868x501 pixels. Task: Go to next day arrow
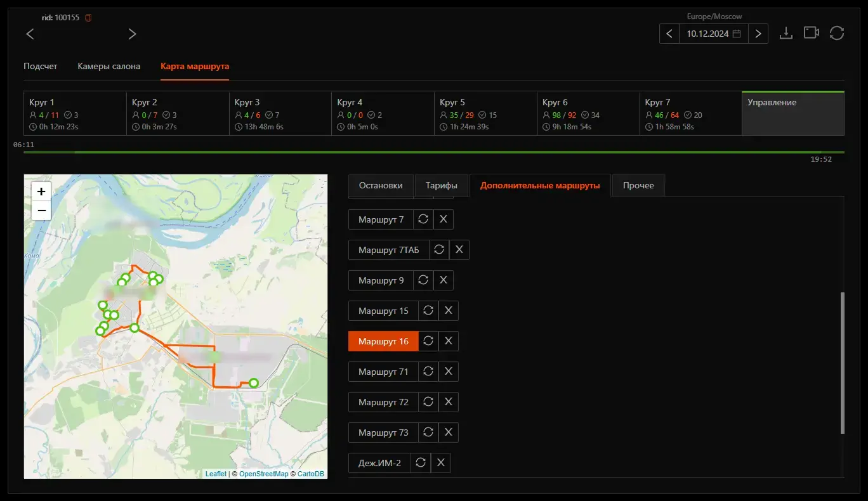(758, 34)
